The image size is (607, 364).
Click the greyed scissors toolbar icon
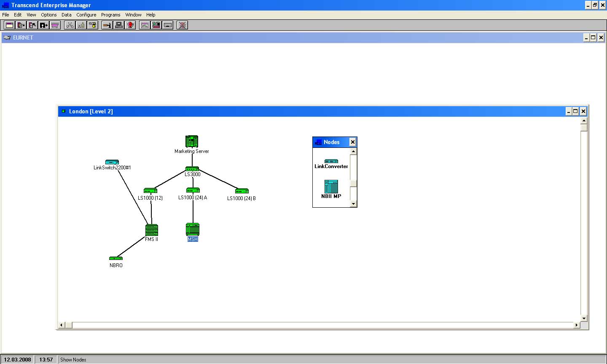(70, 25)
